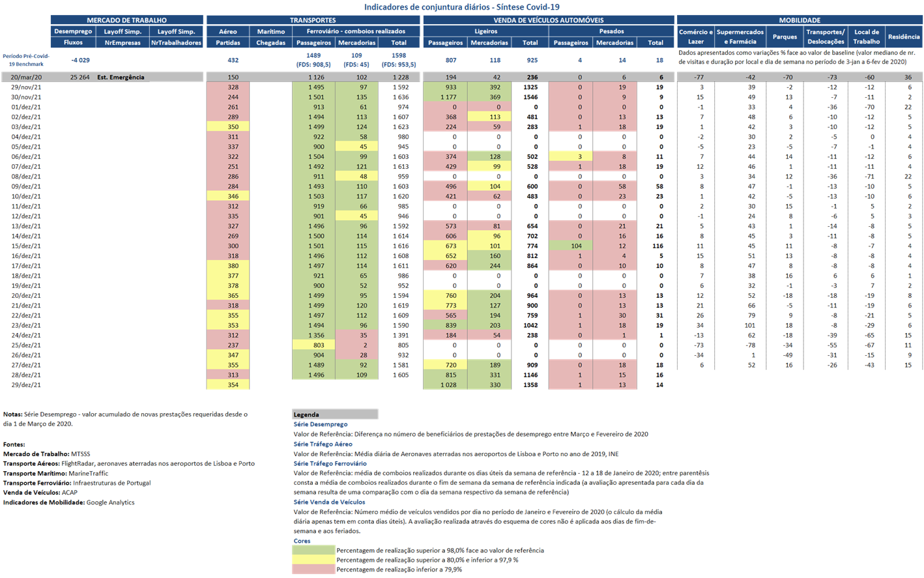Click 'Série Desemprego' legend heading

321,424
